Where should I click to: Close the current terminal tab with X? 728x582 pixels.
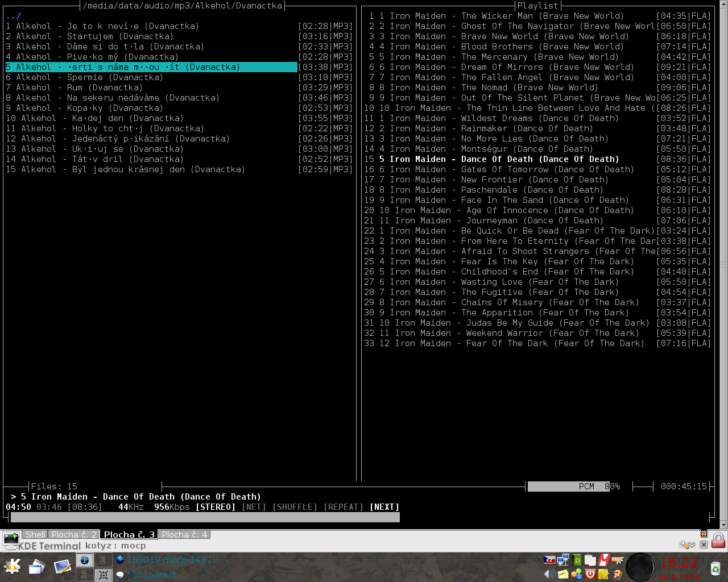point(704,544)
